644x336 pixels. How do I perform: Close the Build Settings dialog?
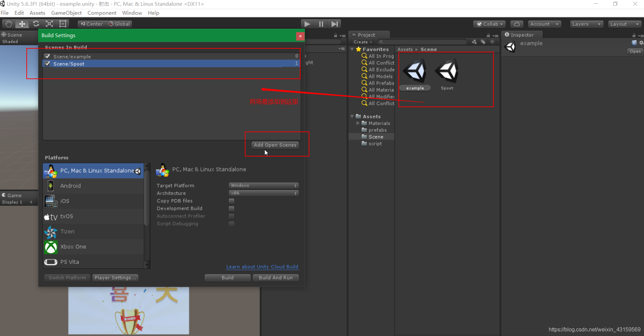click(300, 36)
